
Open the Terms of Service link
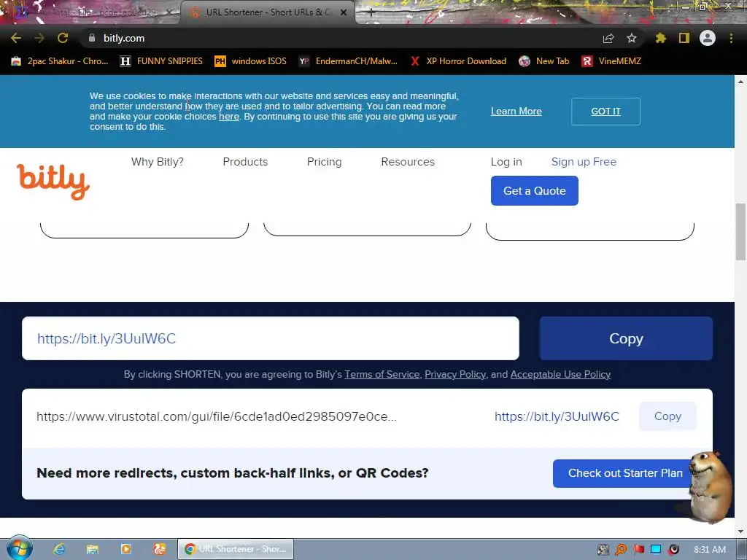click(382, 374)
